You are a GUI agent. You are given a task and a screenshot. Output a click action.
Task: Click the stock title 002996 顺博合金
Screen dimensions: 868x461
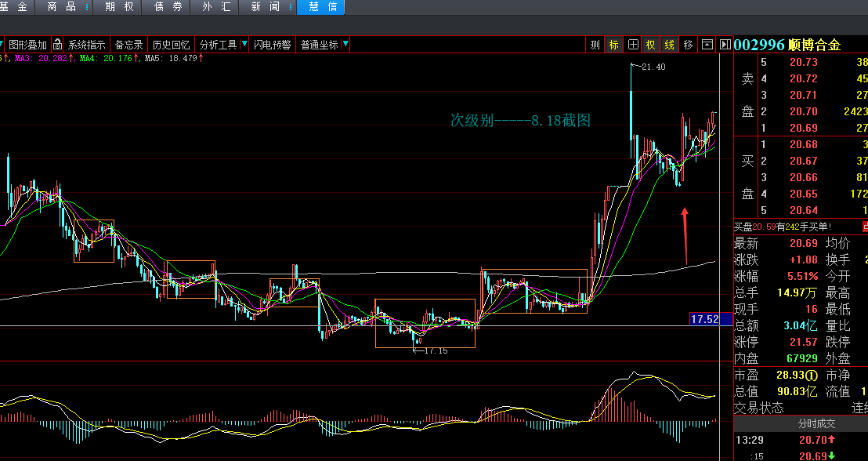(787, 45)
